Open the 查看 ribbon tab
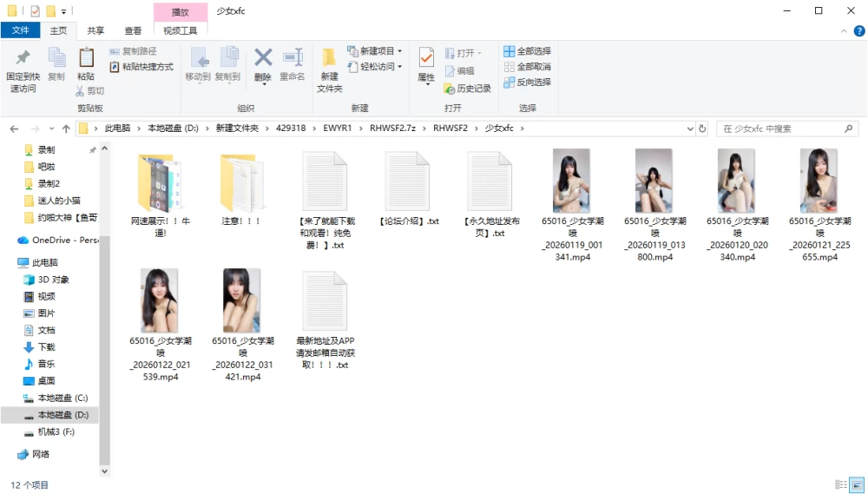868x494 pixels. pyautogui.click(x=133, y=30)
